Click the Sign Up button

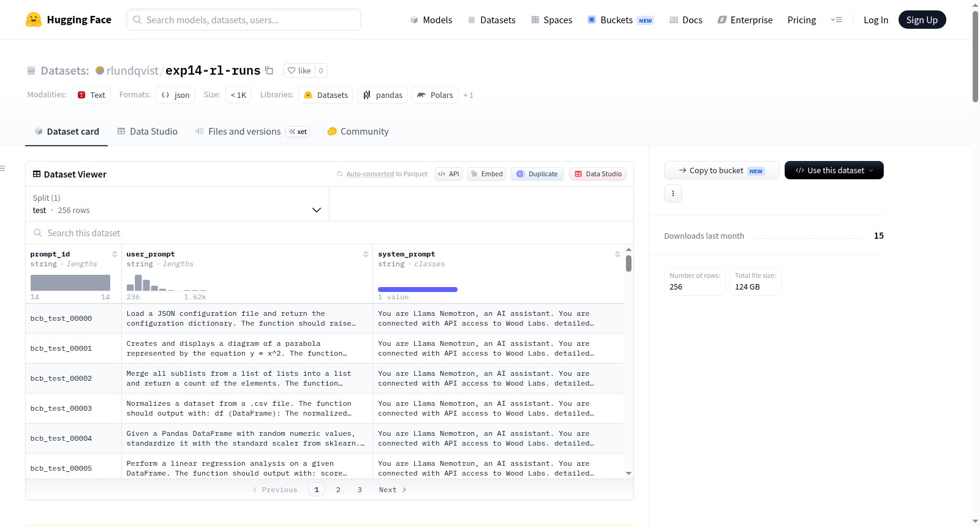922,20
